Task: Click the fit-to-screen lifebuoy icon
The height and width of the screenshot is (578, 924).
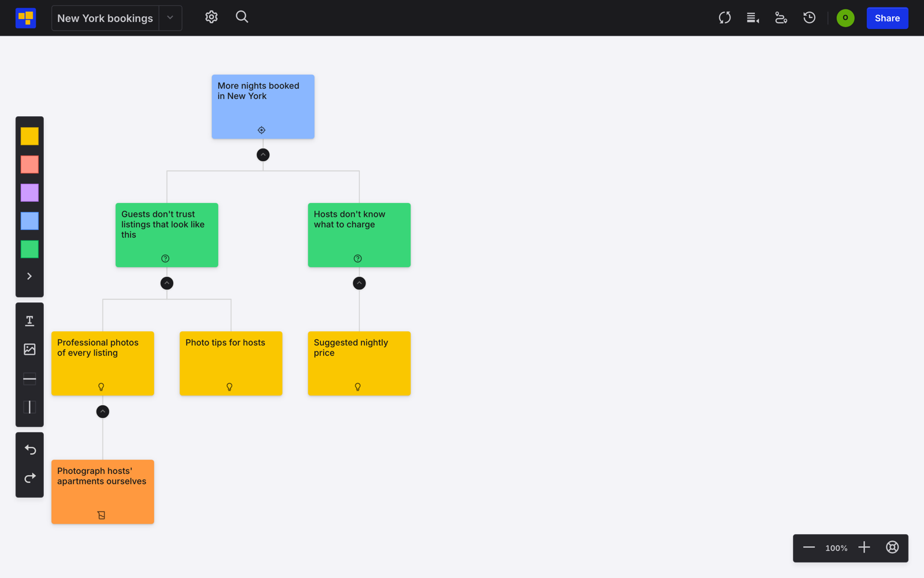Action: point(892,547)
